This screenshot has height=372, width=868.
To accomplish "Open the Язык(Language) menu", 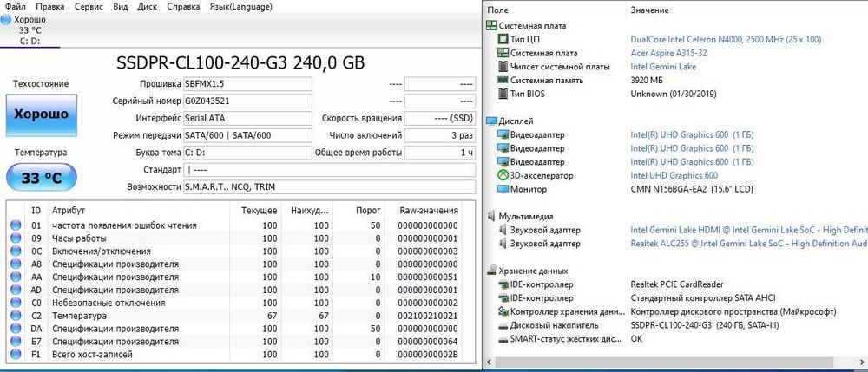I will [x=240, y=7].
